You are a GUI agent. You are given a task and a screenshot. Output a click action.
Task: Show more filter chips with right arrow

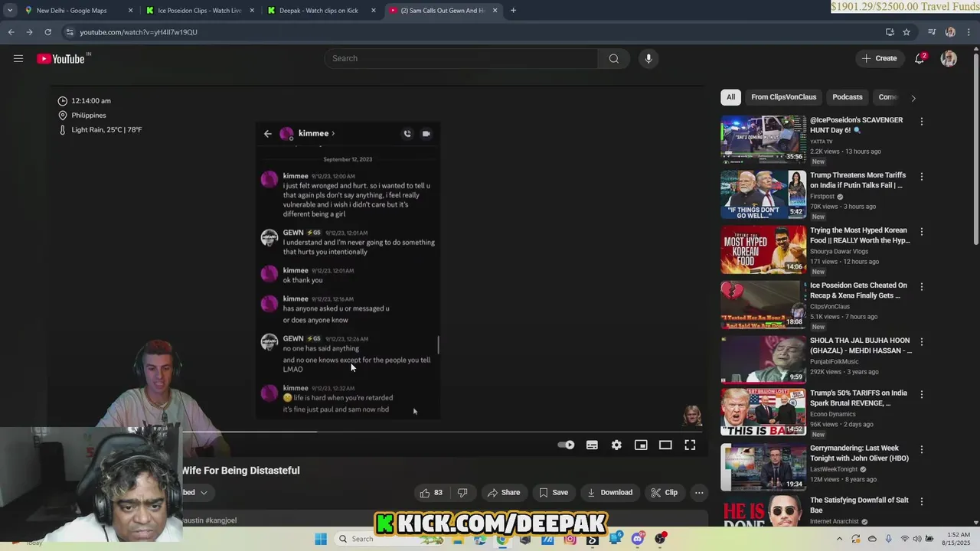click(x=913, y=98)
